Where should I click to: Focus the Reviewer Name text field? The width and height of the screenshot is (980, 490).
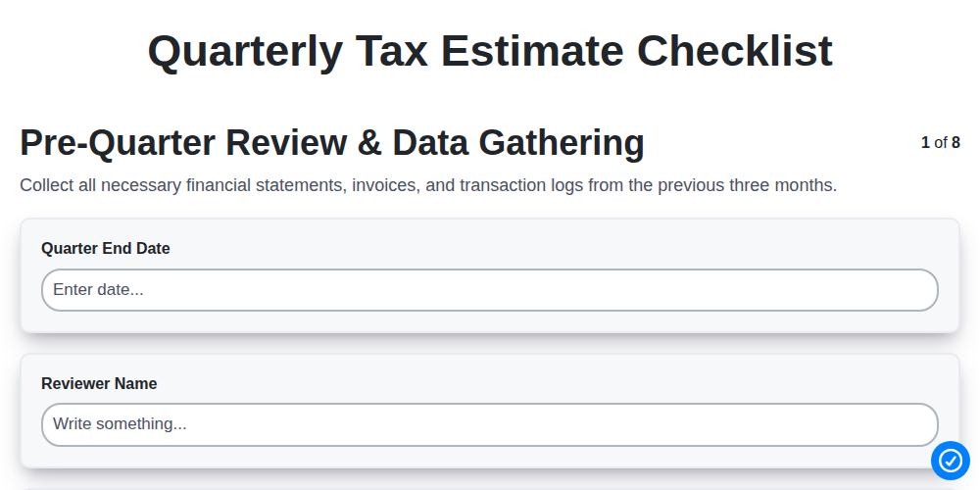[489, 424]
